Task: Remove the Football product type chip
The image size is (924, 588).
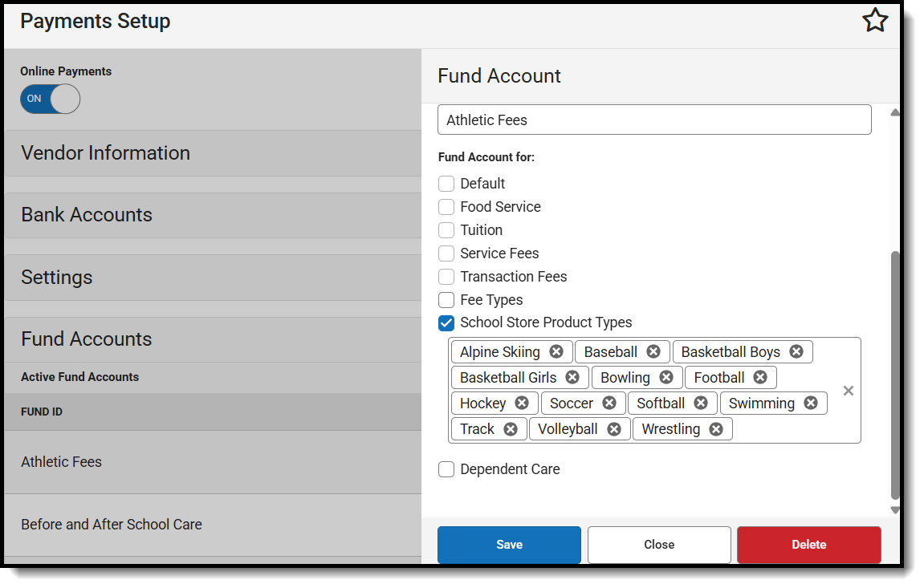Action: point(761,377)
